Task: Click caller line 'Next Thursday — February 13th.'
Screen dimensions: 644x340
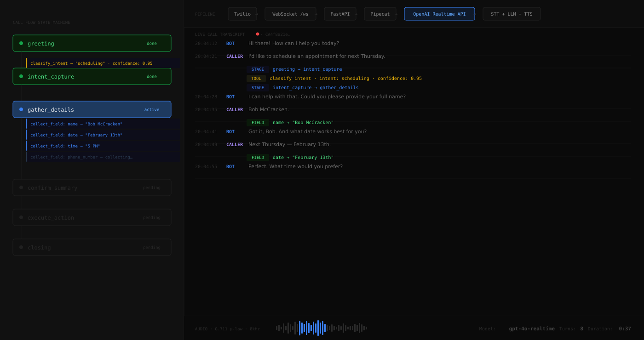Action: pos(289,145)
